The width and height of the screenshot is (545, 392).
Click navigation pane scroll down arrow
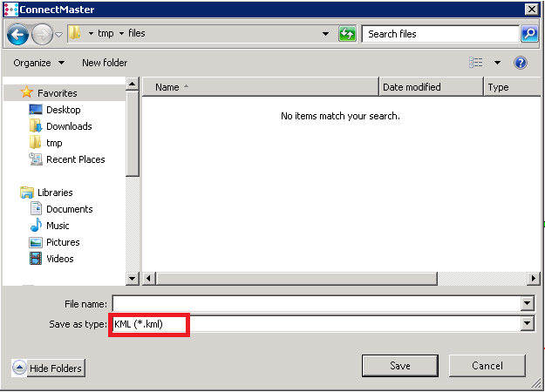coord(132,278)
